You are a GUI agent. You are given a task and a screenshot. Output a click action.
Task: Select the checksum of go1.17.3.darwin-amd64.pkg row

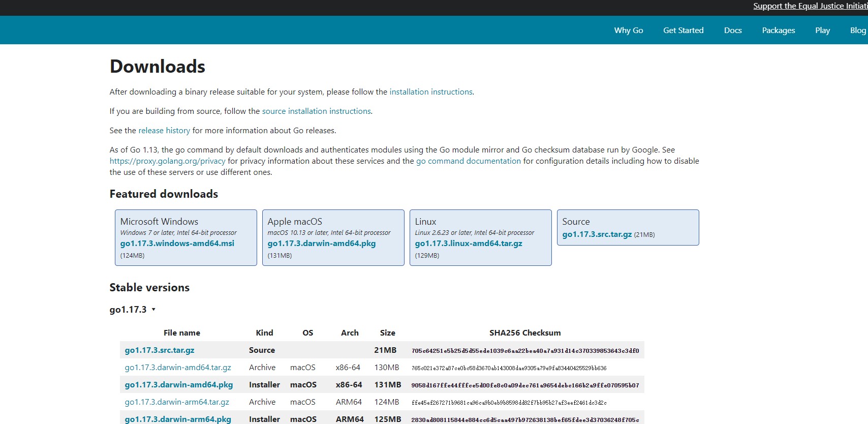(525, 385)
